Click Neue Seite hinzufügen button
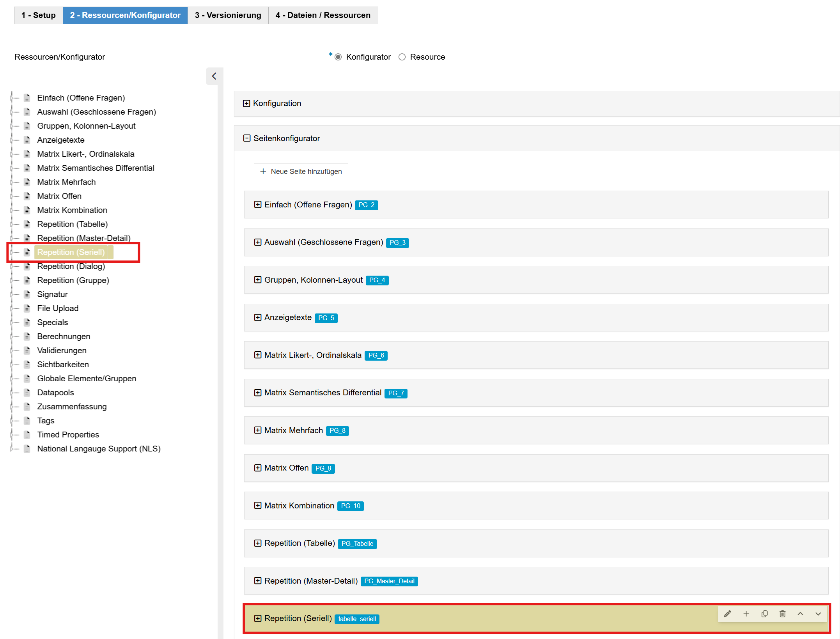The height and width of the screenshot is (639, 840). pos(301,172)
